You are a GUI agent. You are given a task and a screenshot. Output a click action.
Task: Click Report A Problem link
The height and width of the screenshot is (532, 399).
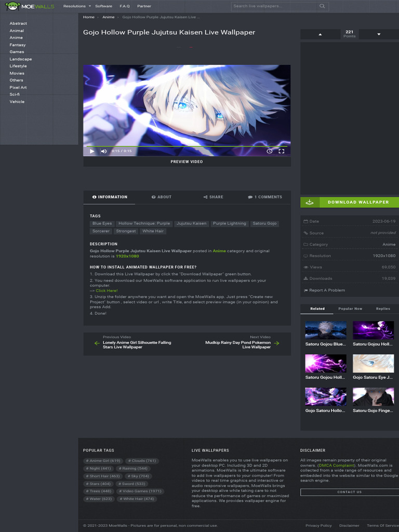tap(324, 290)
